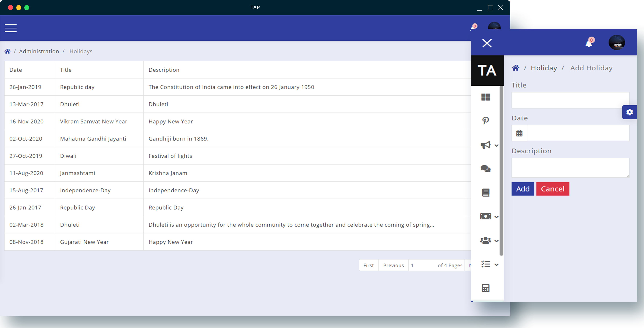Open the chat bubbles icon in sidebar
This screenshot has height=328, width=644.
coord(486,169)
